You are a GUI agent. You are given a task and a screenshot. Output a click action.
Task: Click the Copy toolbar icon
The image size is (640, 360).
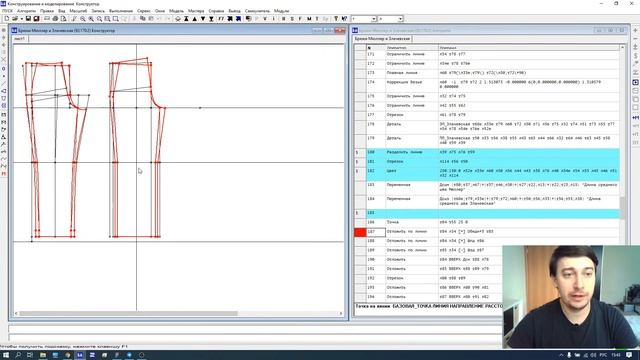pos(142,19)
